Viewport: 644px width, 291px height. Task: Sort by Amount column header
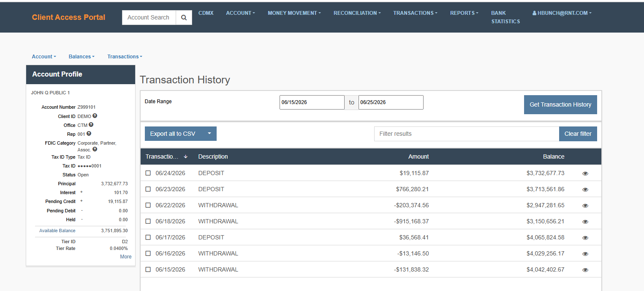pyautogui.click(x=418, y=156)
